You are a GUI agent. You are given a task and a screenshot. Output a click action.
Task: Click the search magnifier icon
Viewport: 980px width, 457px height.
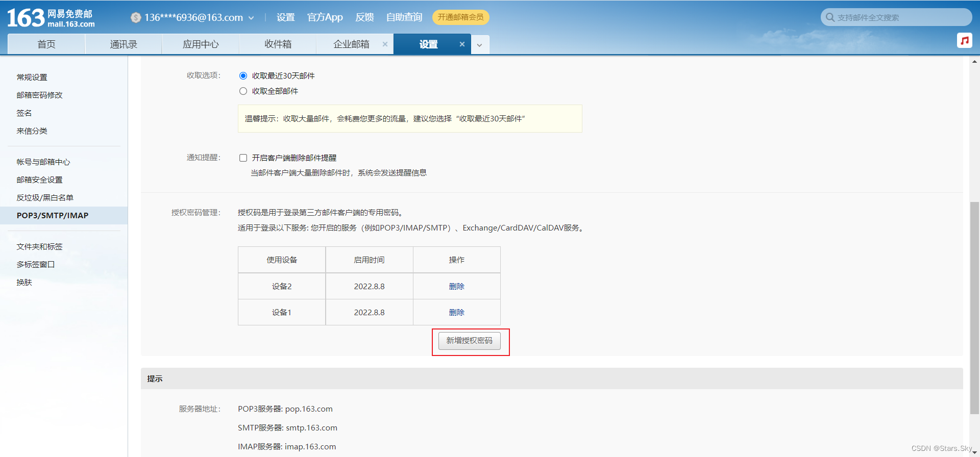tap(830, 17)
